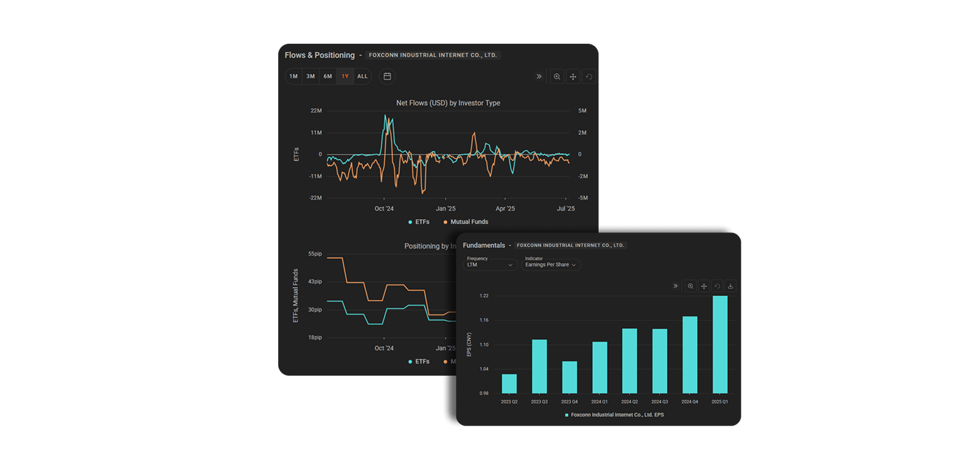Viewport: 980px width, 459px height.
Task: Download the Fundamentals chart
Action: [x=730, y=286]
